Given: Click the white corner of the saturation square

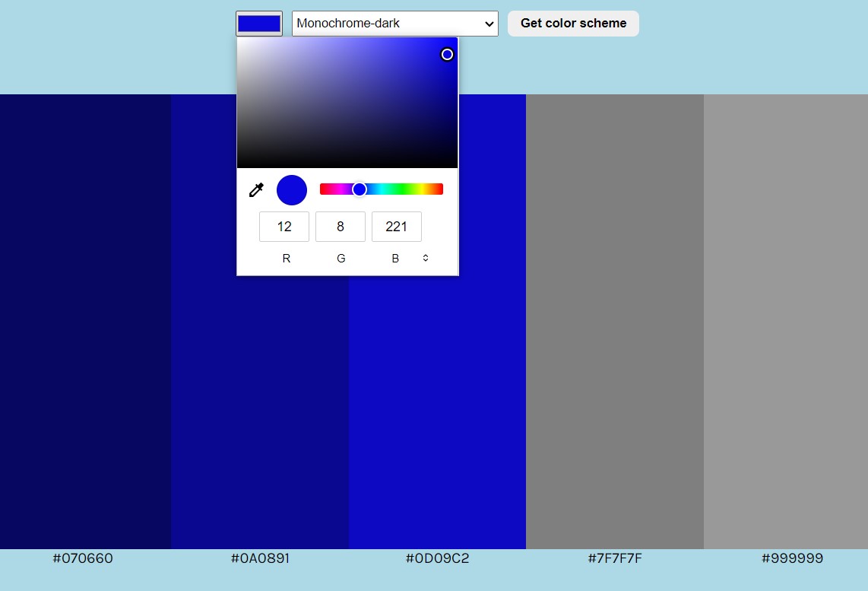Looking at the screenshot, I should pos(242,43).
